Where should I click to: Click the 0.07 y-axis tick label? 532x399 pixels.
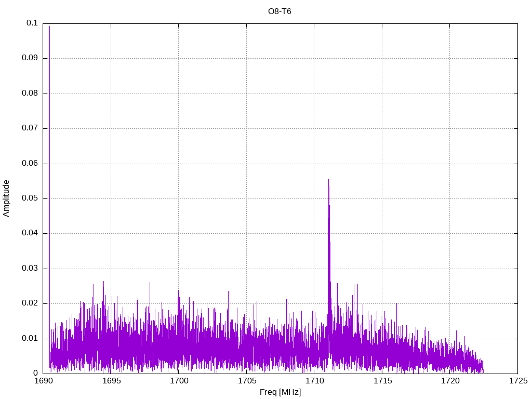[x=30, y=128]
